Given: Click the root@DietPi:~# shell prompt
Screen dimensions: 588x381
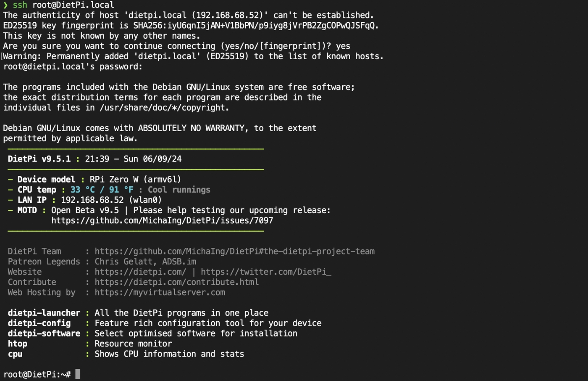Looking at the screenshot, I should click(37, 374).
